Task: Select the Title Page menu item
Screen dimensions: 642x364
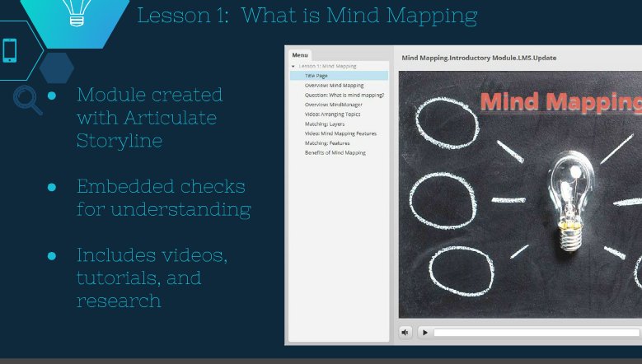Action: (339, 76)
